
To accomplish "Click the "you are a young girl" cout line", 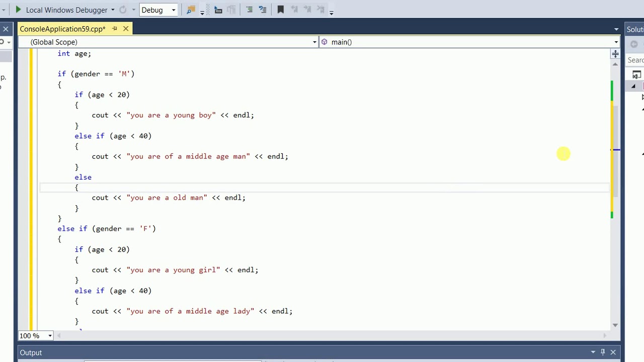I will (x=175, y=270).
